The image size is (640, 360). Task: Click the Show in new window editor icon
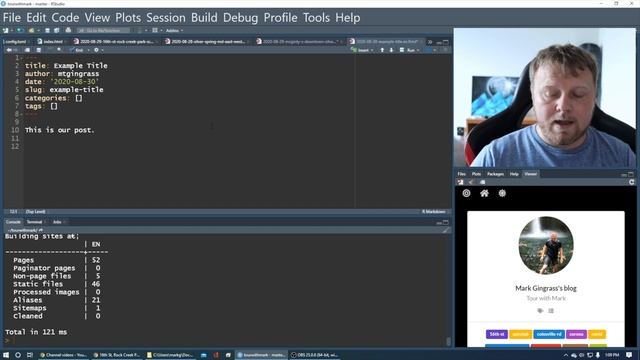tap(27, 50)
